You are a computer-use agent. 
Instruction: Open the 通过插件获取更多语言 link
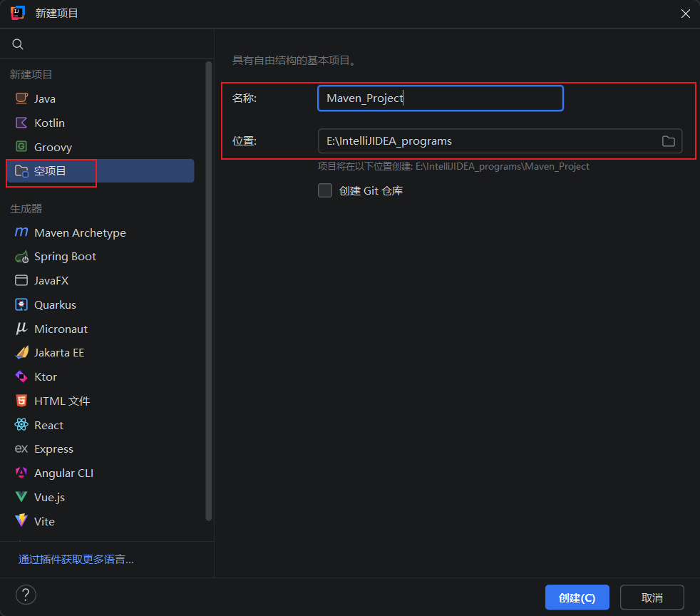coord(76,559)
